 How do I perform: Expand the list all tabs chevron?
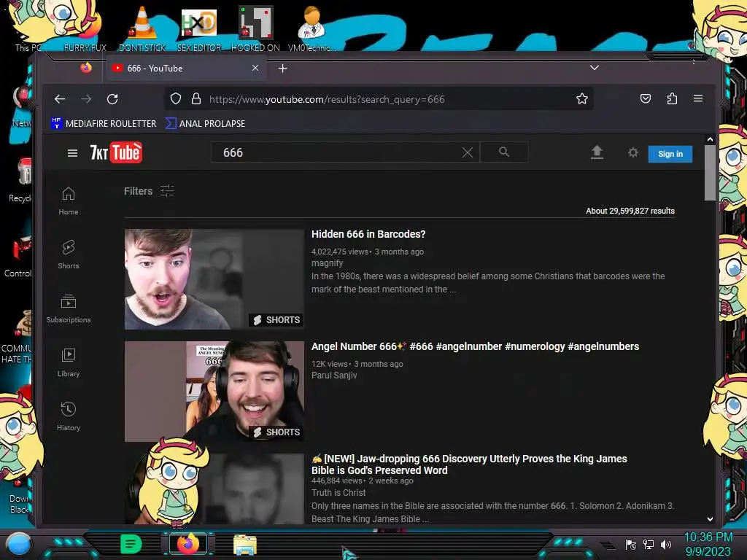(594, 68)
